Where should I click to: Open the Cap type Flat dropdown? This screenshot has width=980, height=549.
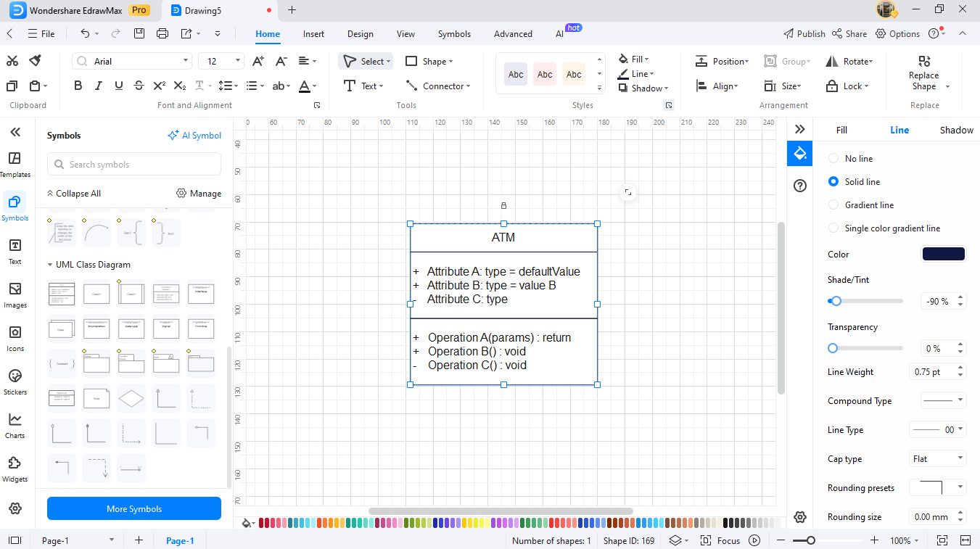(x=937, y=459)
